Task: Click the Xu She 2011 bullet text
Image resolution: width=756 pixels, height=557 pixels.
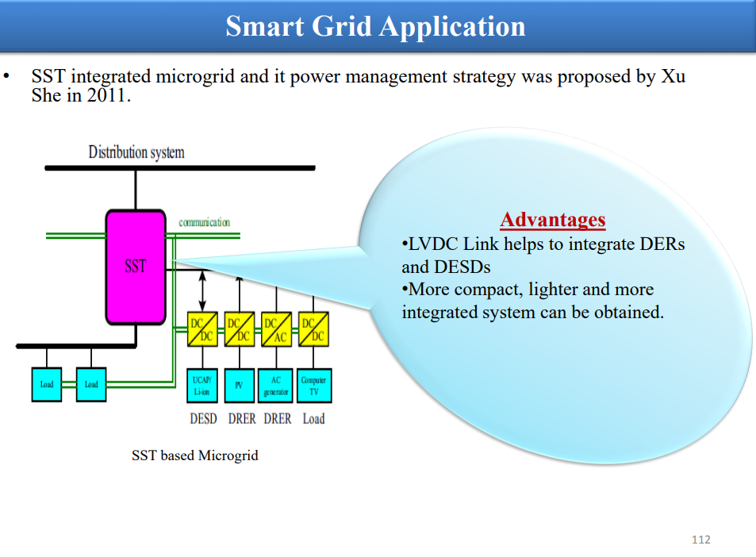Action: [359, 86]
